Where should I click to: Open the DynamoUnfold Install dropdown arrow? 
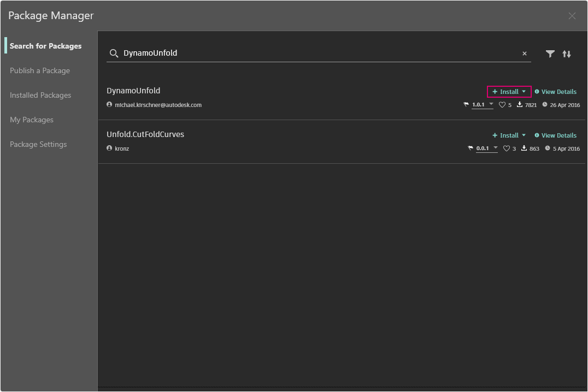click(x=524, y=92)
